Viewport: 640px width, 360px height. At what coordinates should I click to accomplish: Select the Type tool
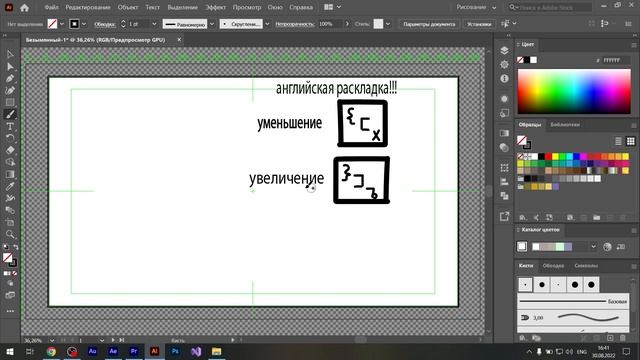(10, 127)
